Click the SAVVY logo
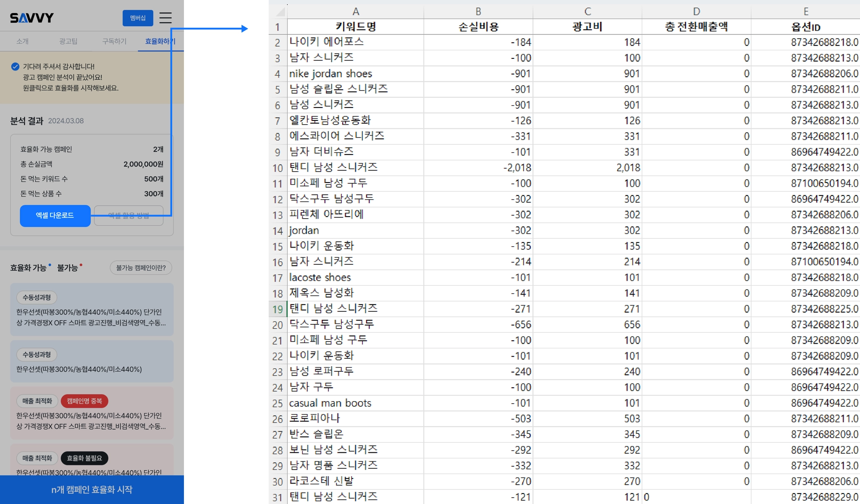860x504 pixels. click(x=32, y=18)
